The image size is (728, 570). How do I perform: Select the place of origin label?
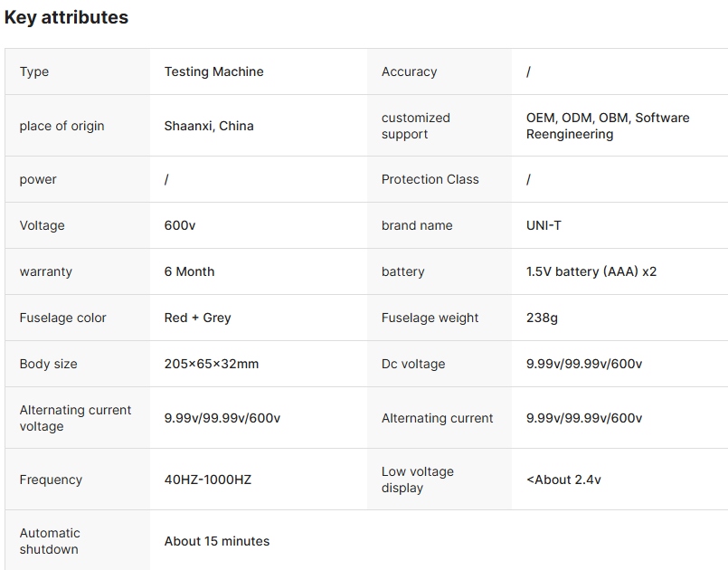tap(61, 126)
